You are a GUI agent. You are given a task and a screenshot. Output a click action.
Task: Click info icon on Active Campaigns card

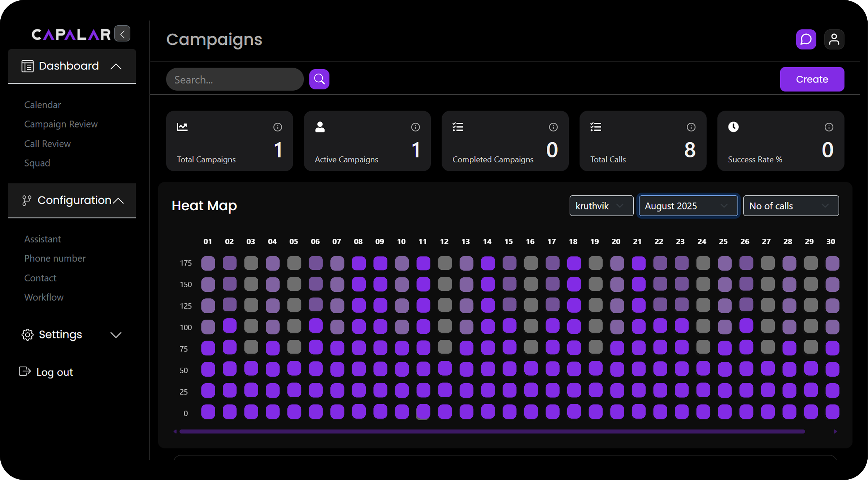415,127
